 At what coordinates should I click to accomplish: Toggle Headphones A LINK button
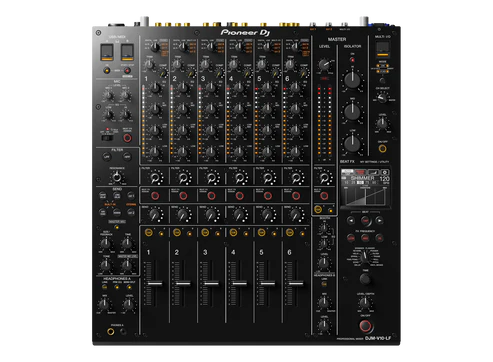click(x=105, y=287)
